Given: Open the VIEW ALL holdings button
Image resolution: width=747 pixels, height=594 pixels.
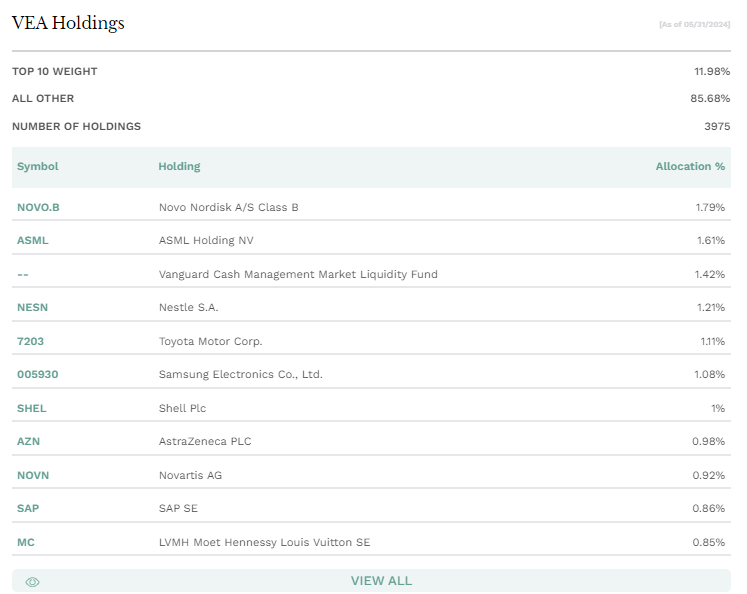Looking at the screenshot, I should [x=371, y=581].
